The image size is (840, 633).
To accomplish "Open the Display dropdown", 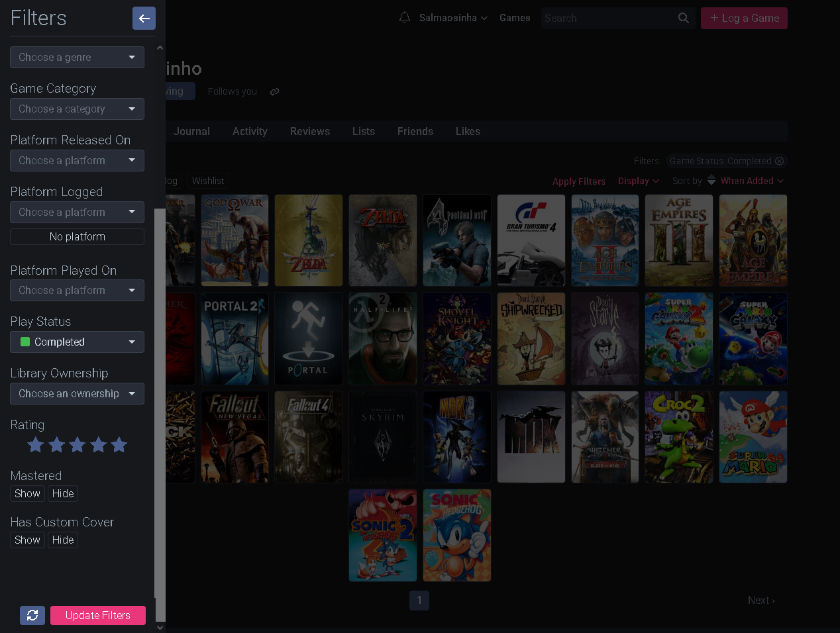I will 639,181.
